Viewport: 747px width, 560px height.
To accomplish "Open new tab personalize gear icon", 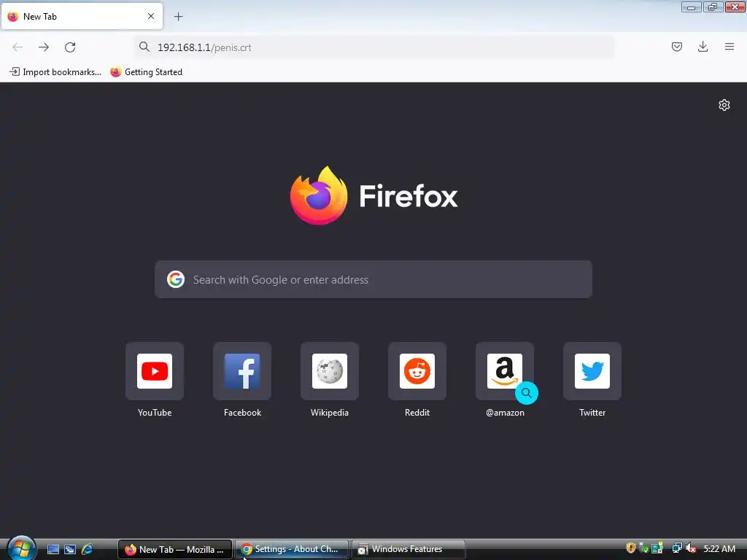I will pyautogui.click(x=724, y=105).
